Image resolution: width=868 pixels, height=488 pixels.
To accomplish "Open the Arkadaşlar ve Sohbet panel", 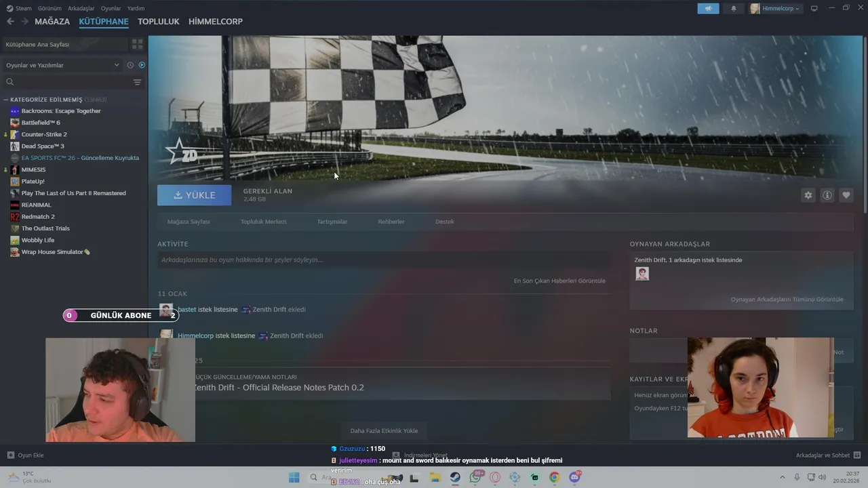I will click(828, 455).
